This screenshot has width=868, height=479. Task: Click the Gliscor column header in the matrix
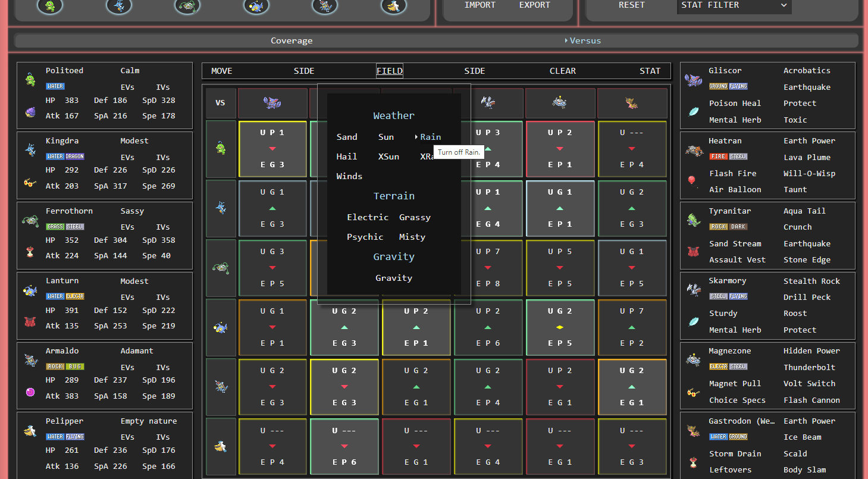coord(272,103)
